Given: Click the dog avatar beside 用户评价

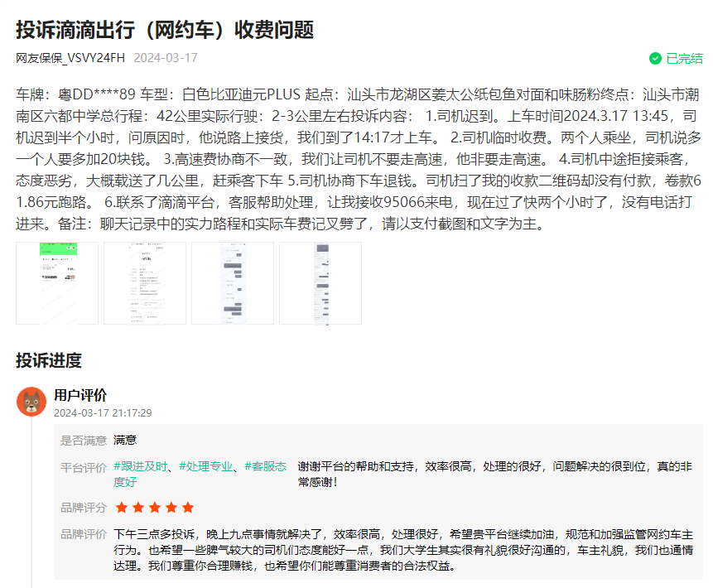Looking at the screenshot, I should [x=31, y=402].
